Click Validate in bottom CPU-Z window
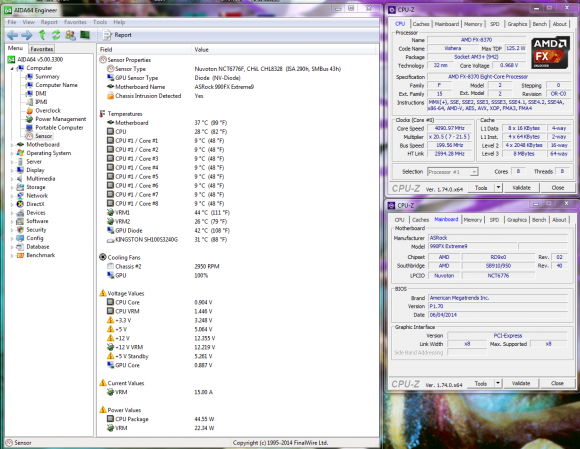 521,384
